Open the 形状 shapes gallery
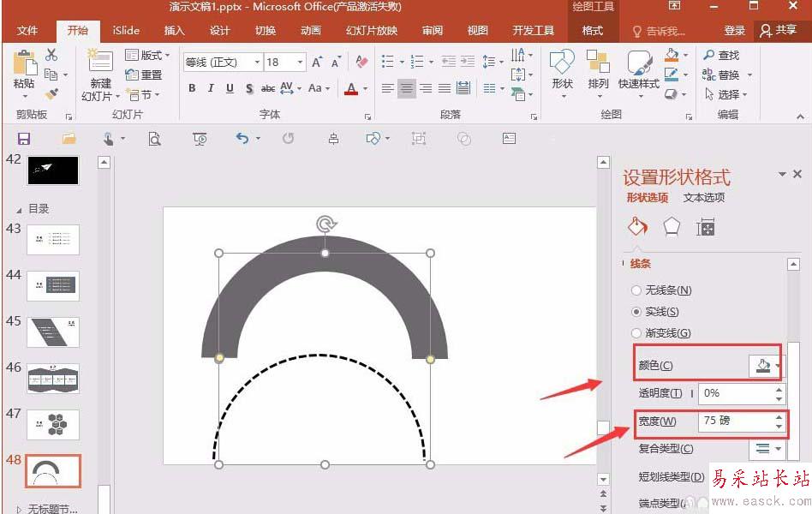 563,75
